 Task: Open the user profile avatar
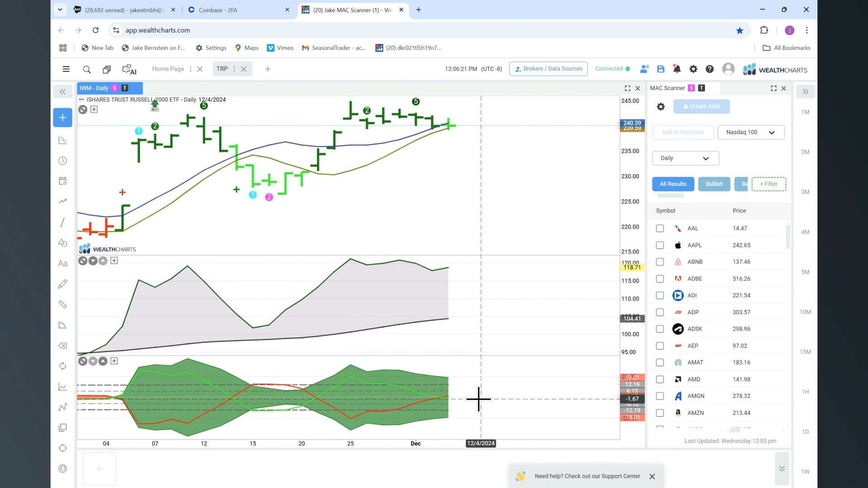[728, 69]
